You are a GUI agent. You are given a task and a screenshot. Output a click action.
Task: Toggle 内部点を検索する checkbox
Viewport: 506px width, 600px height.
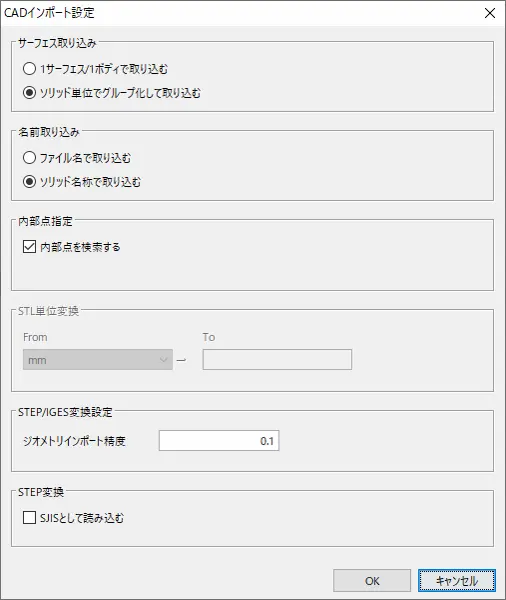pyautogui.click(x=29, y=247)
